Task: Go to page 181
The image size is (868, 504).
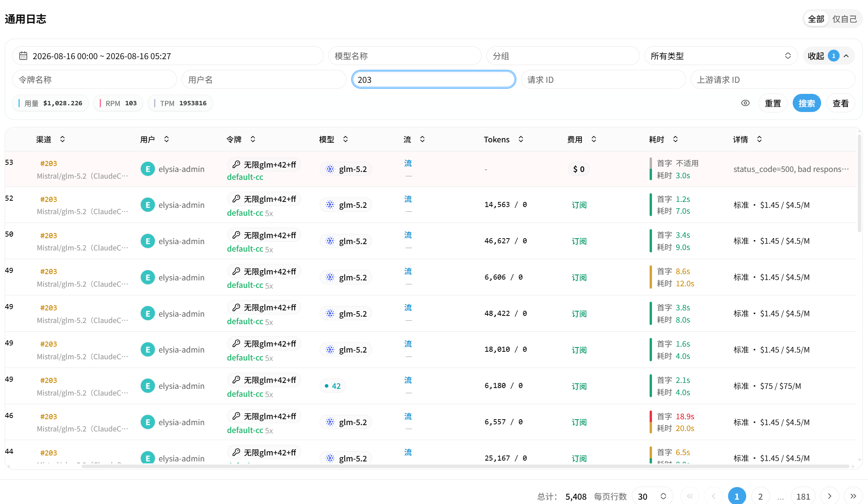Action: (x=803, y=496)
